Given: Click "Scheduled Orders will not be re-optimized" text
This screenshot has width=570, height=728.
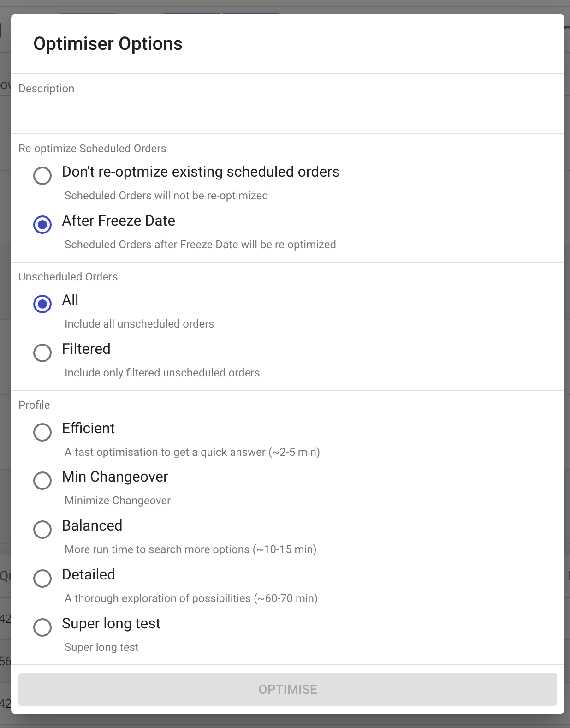Looking at the screenshot, I should pyautogui.click(x=166, y=196).
